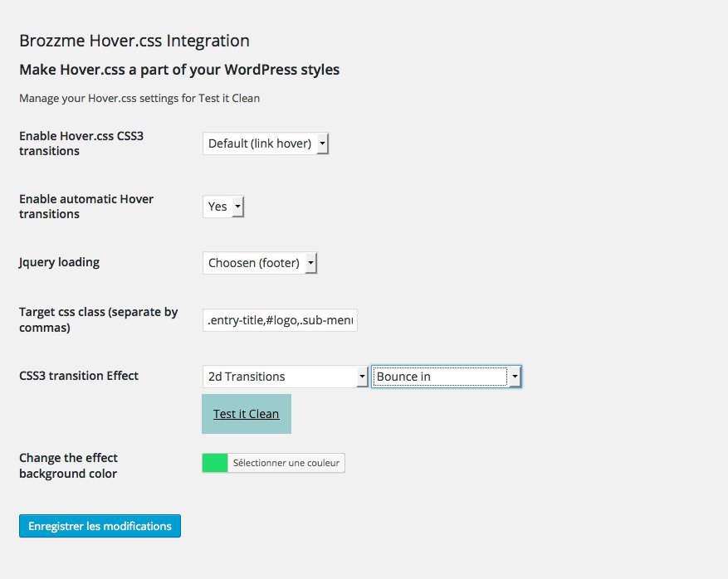Click Enregistrer les modifications button
Viewport: 728px width, 579px height.
point(100,526)
